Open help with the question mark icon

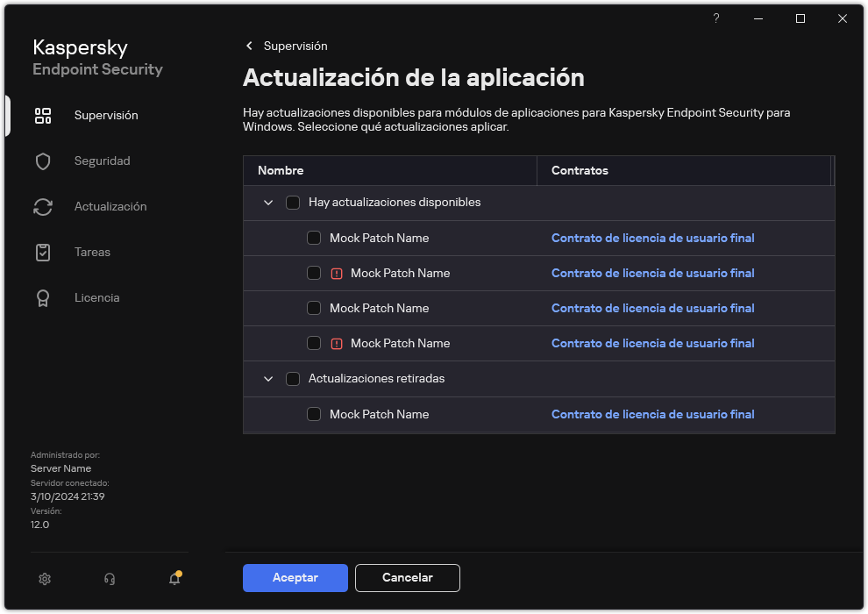(x=715, y=18)
